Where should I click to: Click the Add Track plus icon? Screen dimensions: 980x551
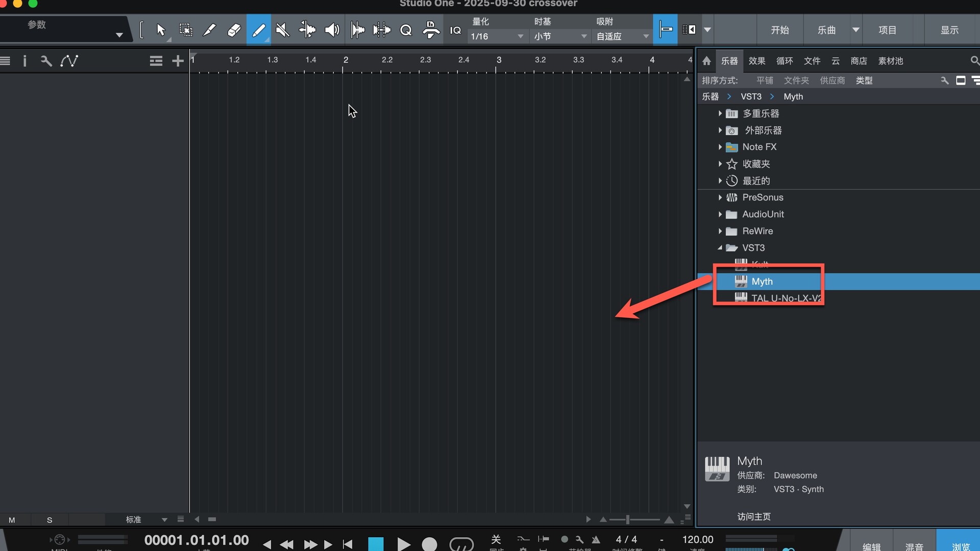tap(178, 61)
